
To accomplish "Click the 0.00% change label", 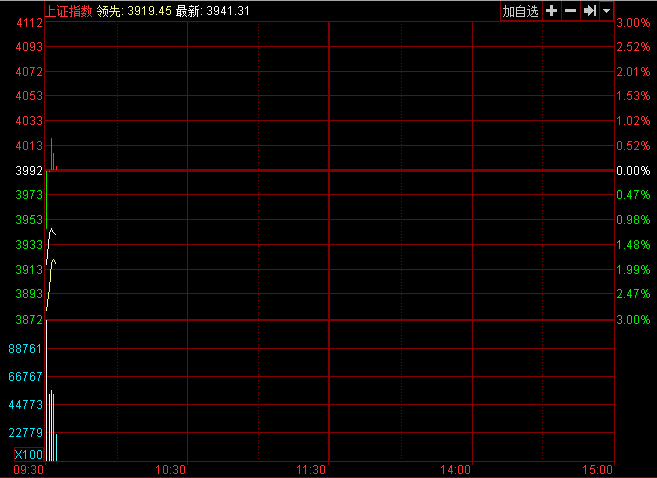I will coord(633,171).
